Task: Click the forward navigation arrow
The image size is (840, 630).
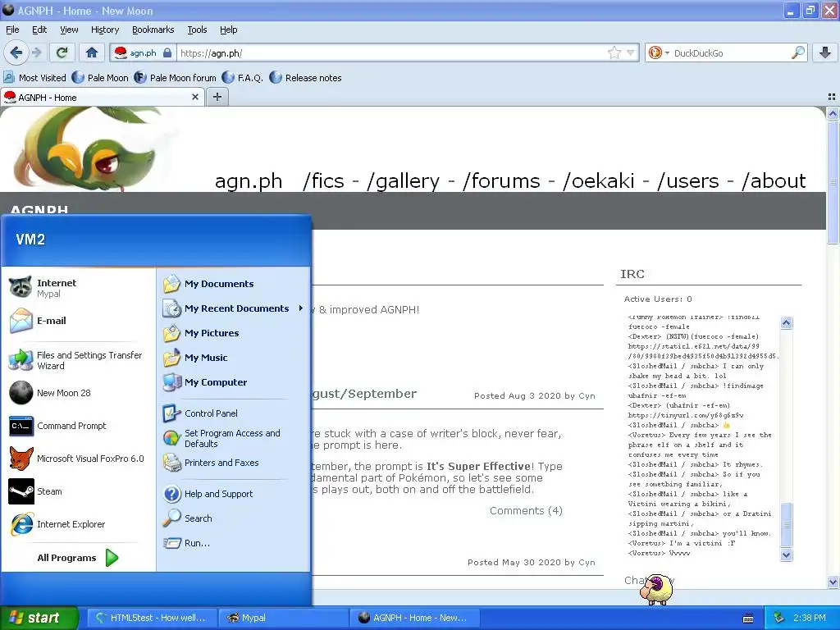Action: coord(36,52)
